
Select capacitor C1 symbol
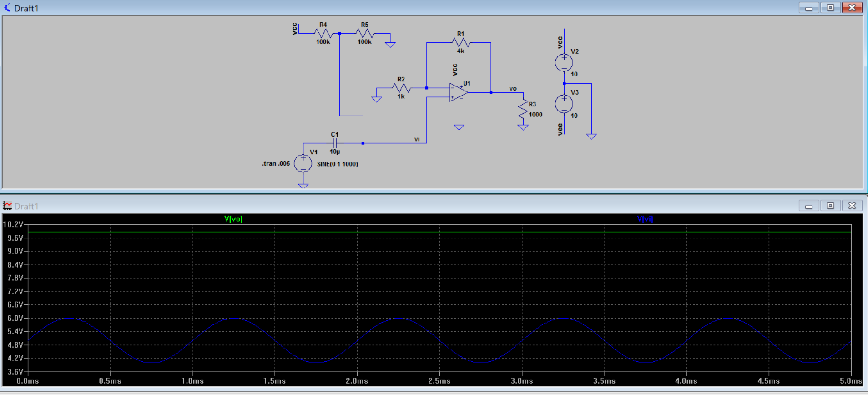pyautogui.click(x=335, y=143)
